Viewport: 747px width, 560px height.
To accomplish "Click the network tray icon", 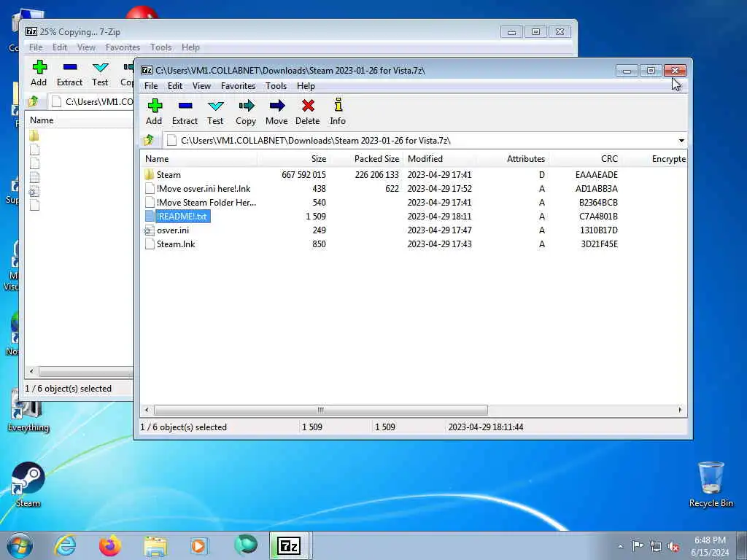I will (656, 547).
